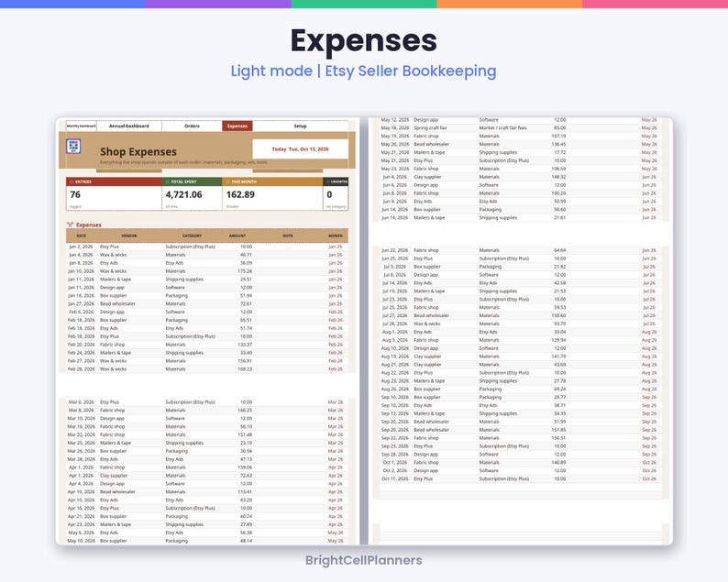Select the total spent value 4,721.06
Screen dimensions: 728x582
click(x=184, y=194)
